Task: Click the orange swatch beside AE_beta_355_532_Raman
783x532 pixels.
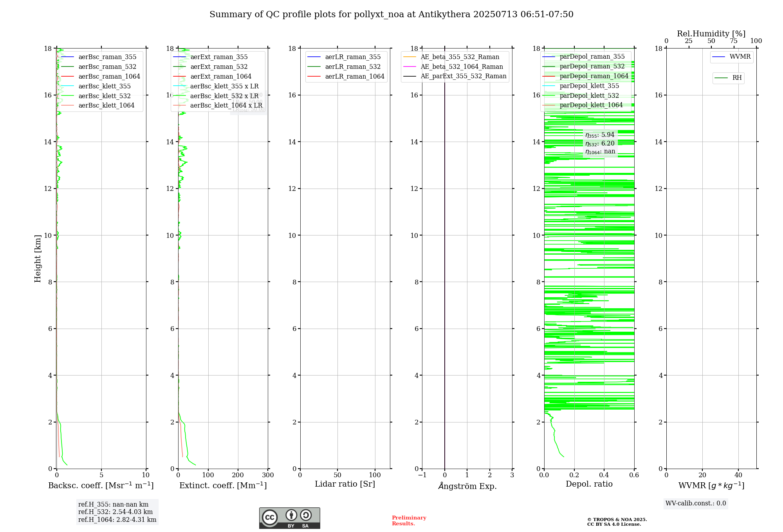Action: coord(410,57)
